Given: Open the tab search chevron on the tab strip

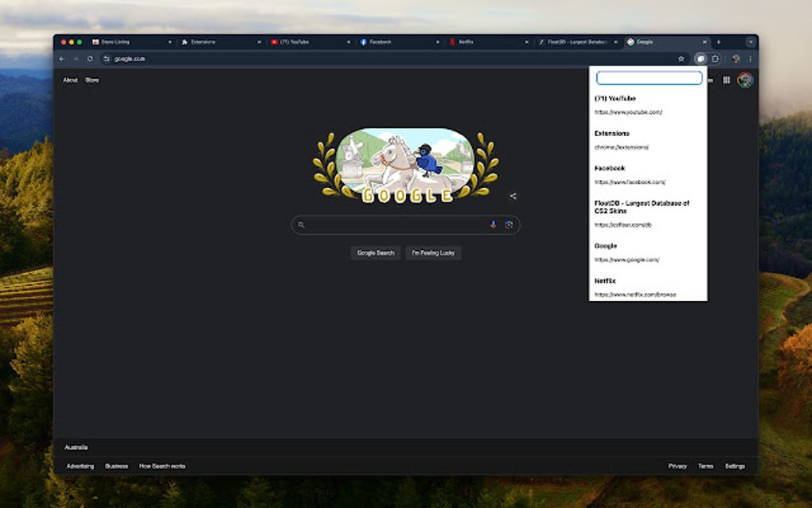Looking at the screenshot, I should [748, 41].
